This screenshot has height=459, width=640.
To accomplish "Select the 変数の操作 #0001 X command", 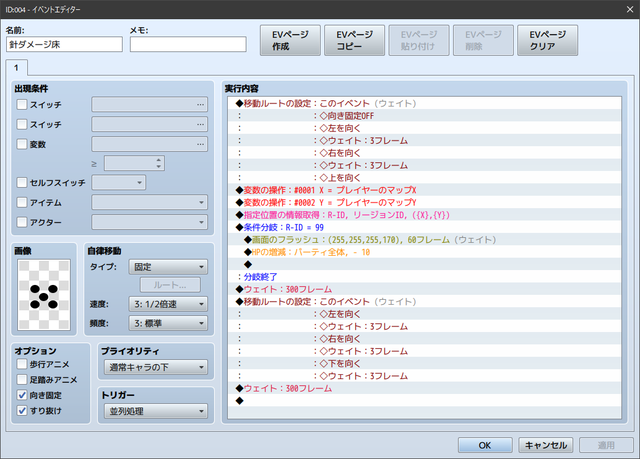I will coord(424,190).
